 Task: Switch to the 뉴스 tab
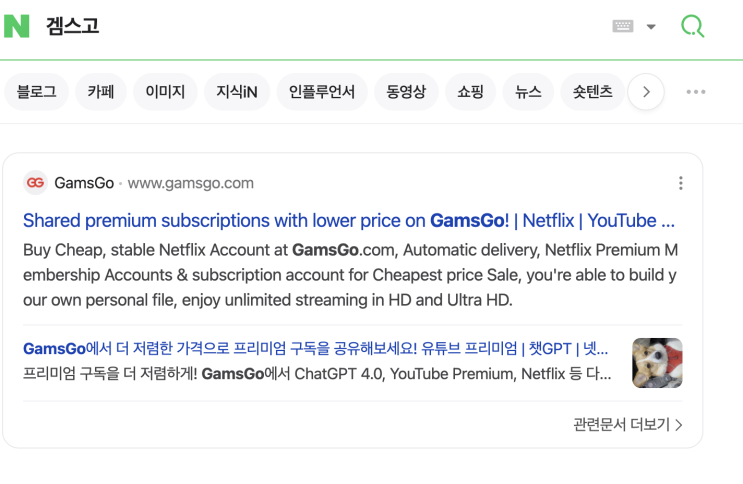pyautogui.click(x=528, y=91)
